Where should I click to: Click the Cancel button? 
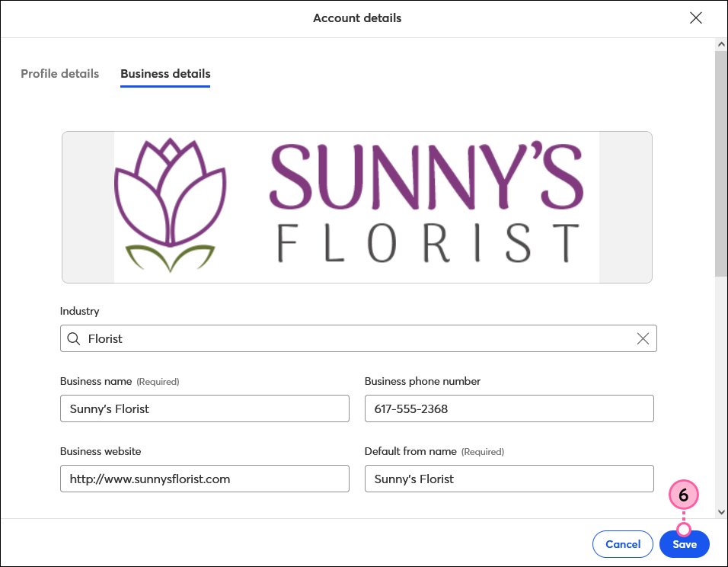pos(623,544)
